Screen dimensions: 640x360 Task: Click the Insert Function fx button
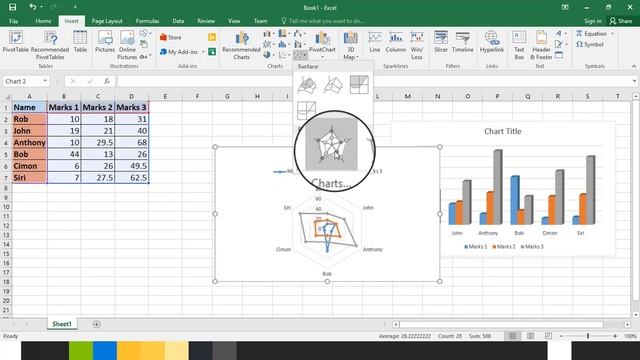tap(107, 81)
